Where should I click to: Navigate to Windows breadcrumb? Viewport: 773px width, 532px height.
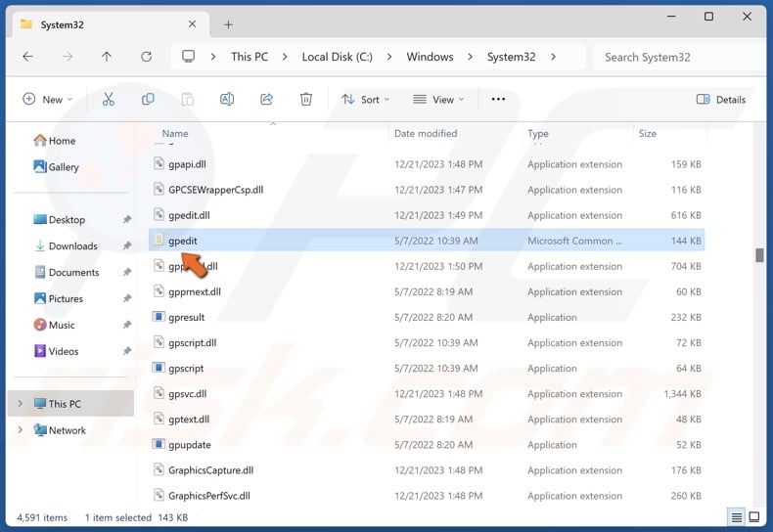tap(430, 57)
